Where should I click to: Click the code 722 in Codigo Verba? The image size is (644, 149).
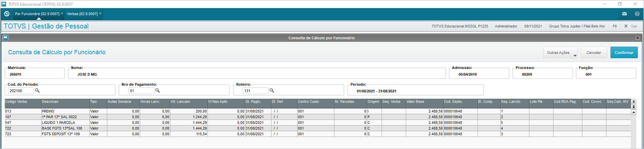[8, 128]
